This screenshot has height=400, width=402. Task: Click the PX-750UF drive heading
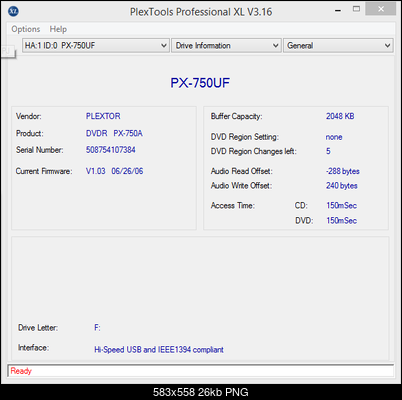point(200,83)
